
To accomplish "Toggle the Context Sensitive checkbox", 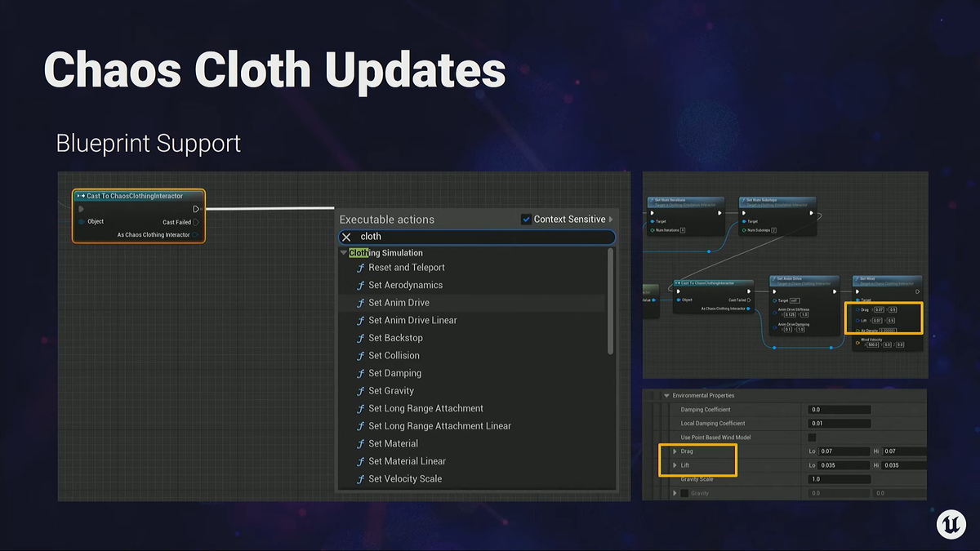I will click(527, 219).
